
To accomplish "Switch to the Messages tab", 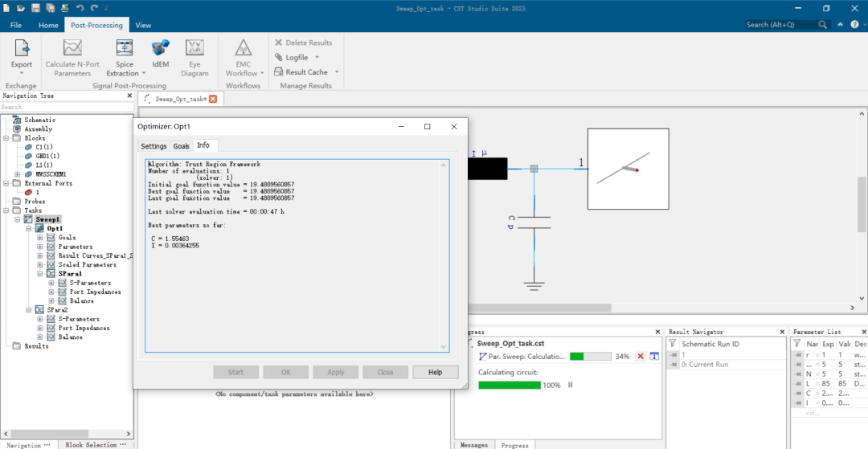I will click(x=474, y=444).
